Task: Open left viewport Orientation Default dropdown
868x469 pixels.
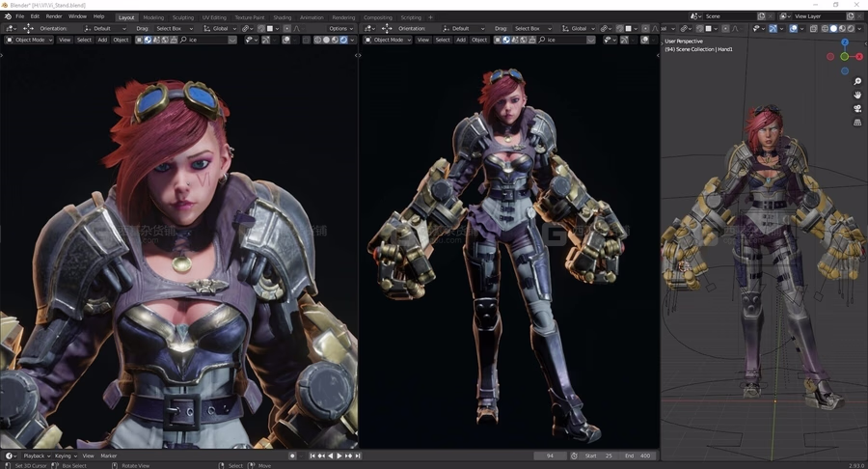Action: (105, 28)
